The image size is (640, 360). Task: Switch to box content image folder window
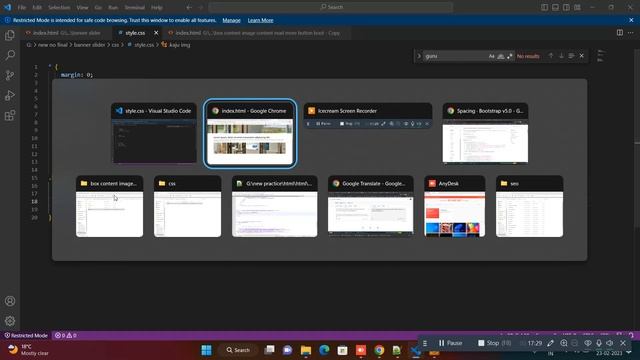(109, 206)
